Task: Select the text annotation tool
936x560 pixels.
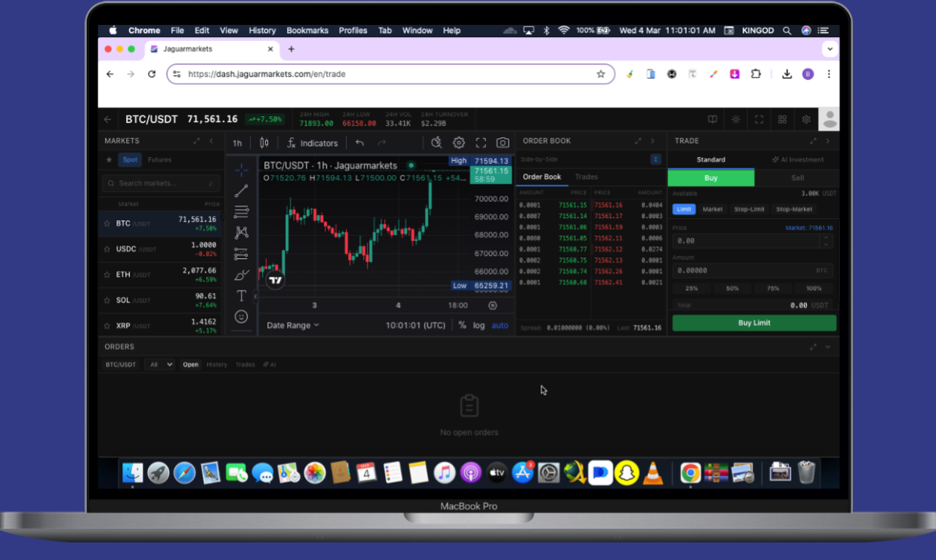Action: (x=242, y=296)
